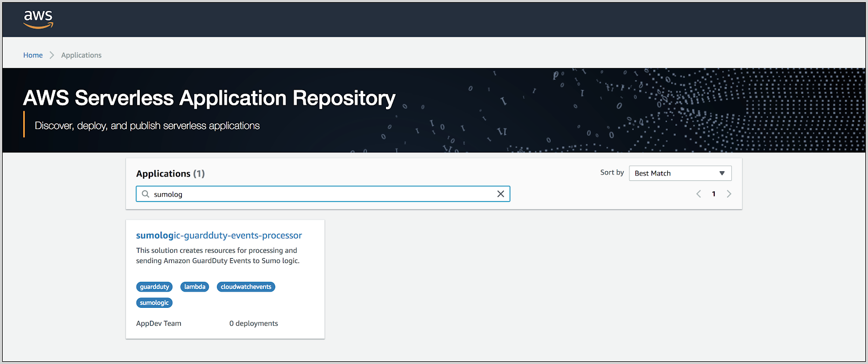Click the AWS logo in header

[x=38, y=19]
